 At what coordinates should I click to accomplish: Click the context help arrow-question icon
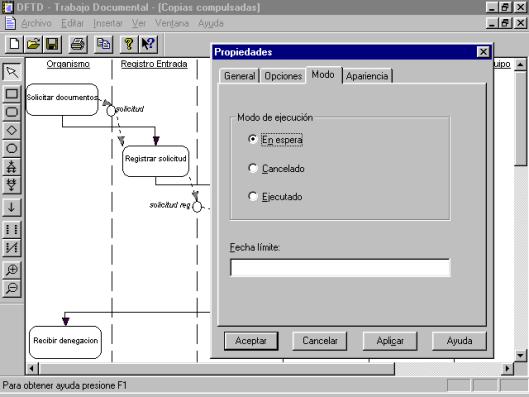pyautogui.click(x=148, y=44)
